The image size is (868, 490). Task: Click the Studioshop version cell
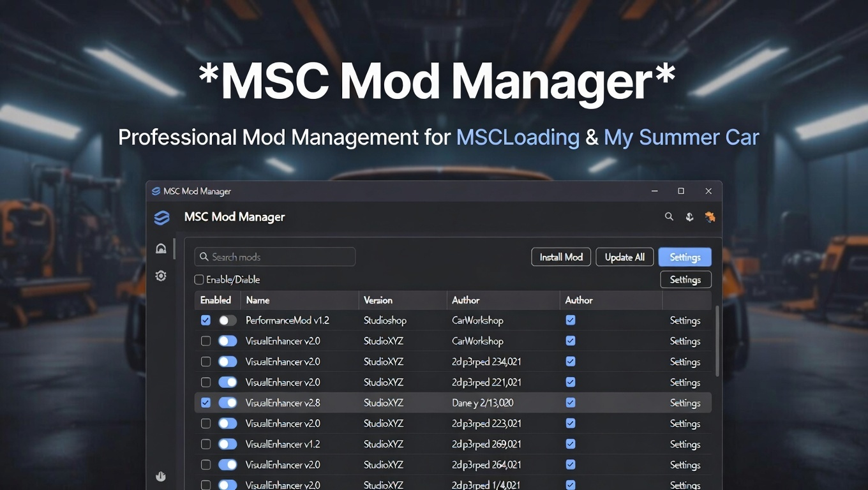[x=385, y=320]
